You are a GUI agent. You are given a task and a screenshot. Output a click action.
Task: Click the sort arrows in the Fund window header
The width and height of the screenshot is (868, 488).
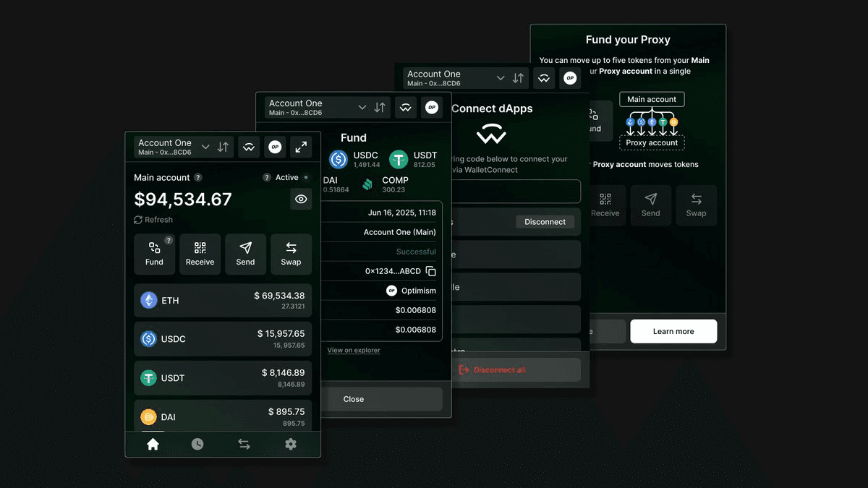[380, 108]
